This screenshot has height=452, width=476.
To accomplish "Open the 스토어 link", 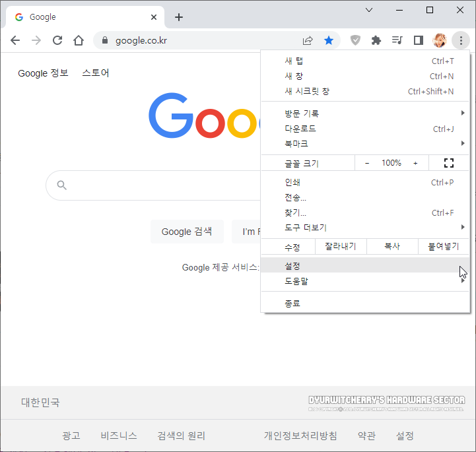I will tap(95, 73).
